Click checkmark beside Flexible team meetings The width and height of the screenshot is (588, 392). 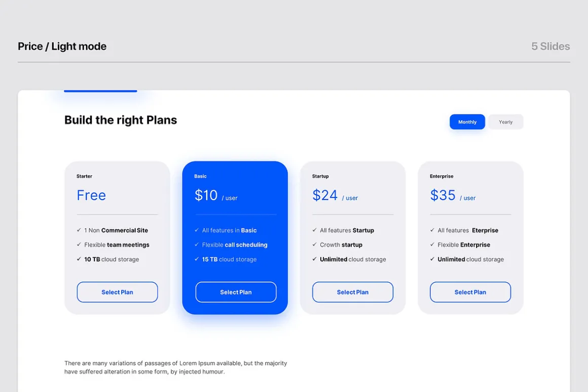79,244
